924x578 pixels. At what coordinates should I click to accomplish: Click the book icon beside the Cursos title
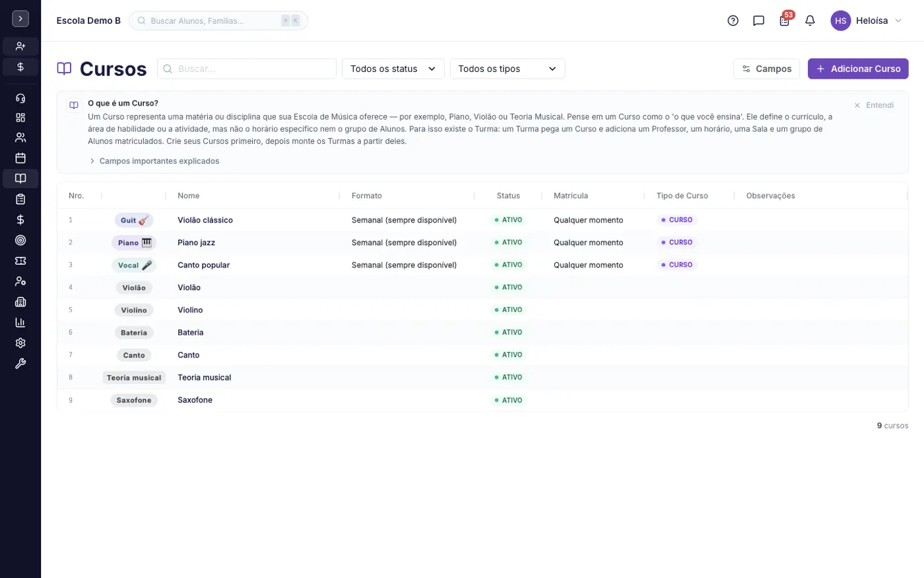pos(64,69)
